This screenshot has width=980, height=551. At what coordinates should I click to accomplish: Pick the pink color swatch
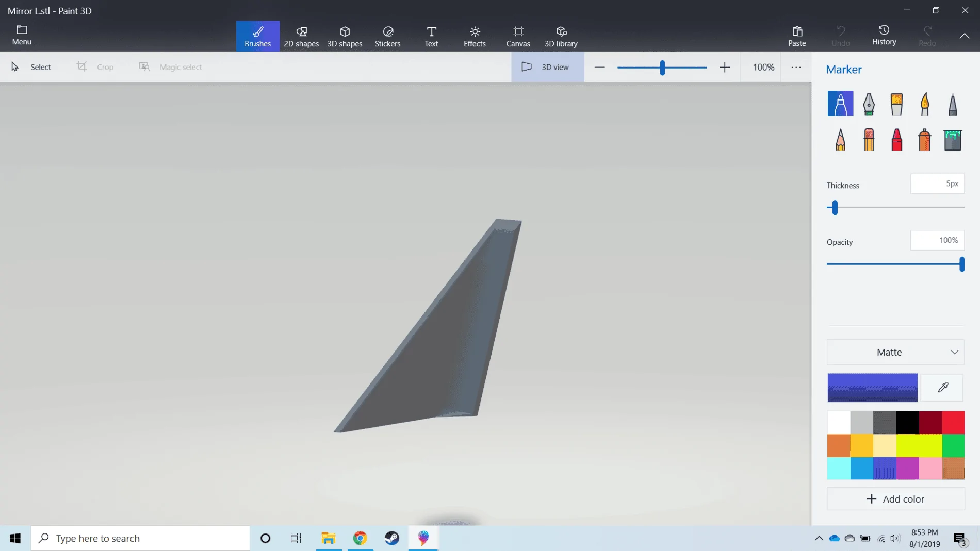930,468
